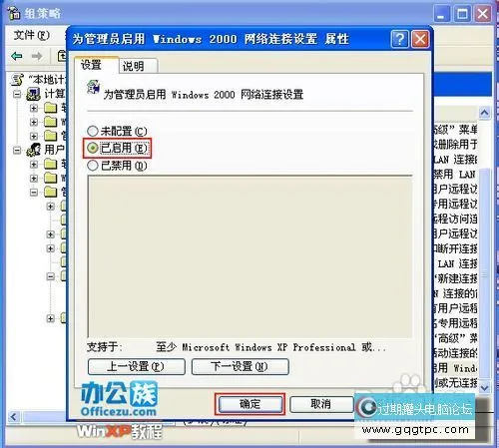
Task: Select the 未配置 (C) radio option
Action: (117, 131)
